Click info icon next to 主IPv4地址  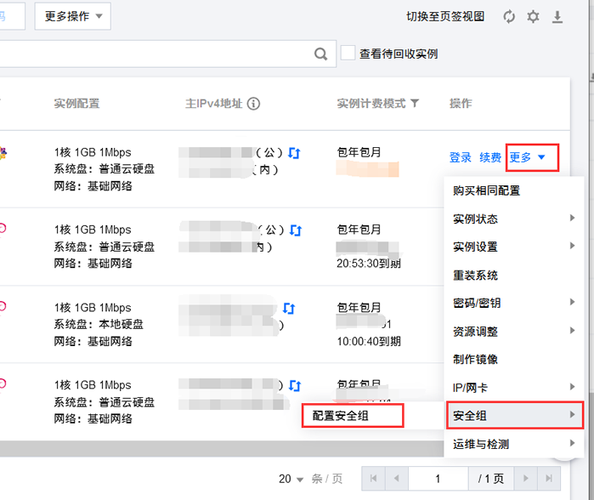point(253,104)
